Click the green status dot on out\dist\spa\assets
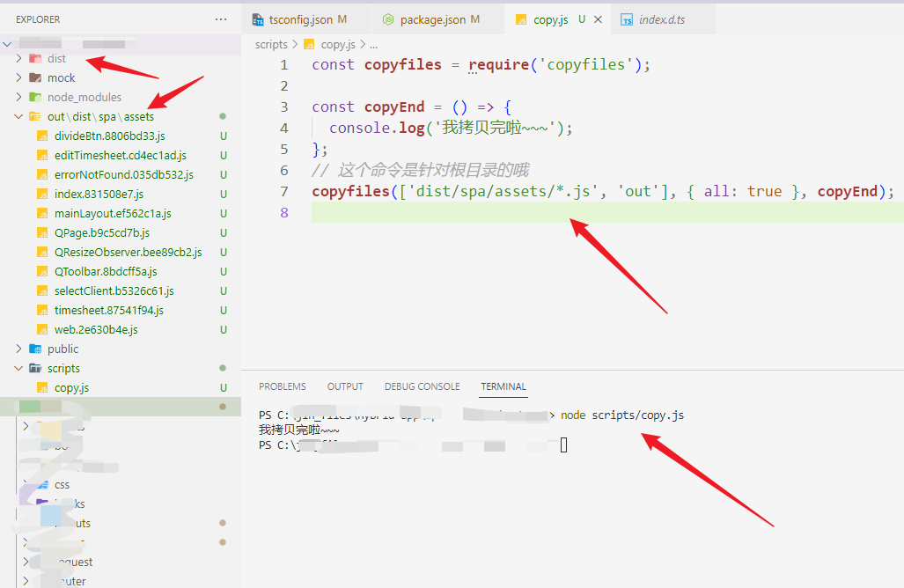 [223, 116]
